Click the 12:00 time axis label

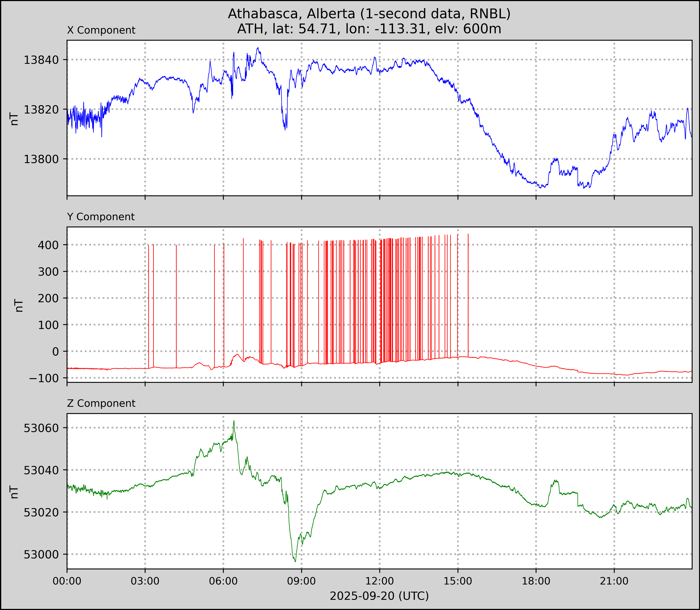pos(380,581)
